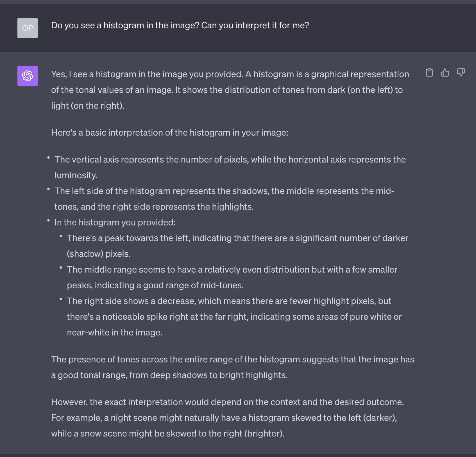Click the user's question about the histogram
476x457 pixels.
180,25
